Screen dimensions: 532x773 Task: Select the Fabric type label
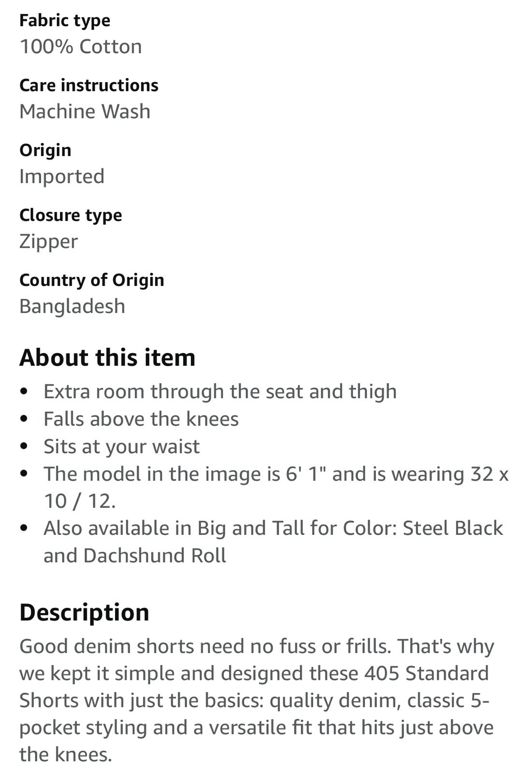click(65, 20)
